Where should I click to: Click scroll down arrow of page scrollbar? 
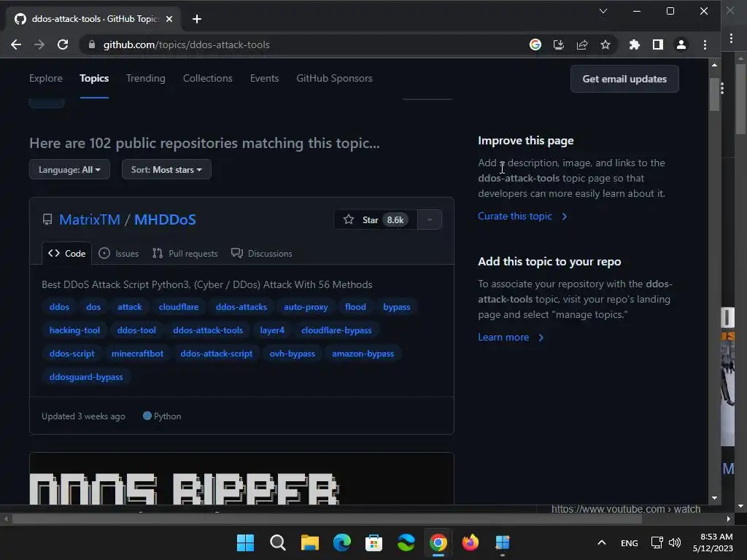click(714, 498)
